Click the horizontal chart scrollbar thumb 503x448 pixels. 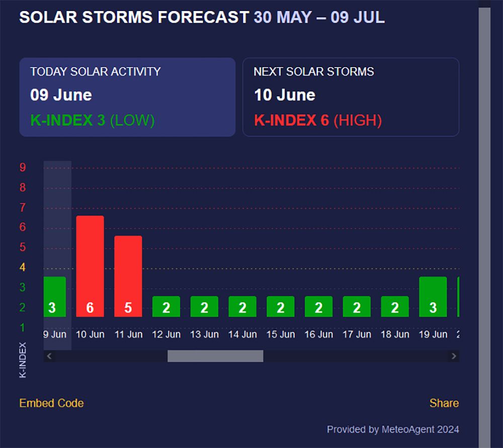[x=215, y=356]
